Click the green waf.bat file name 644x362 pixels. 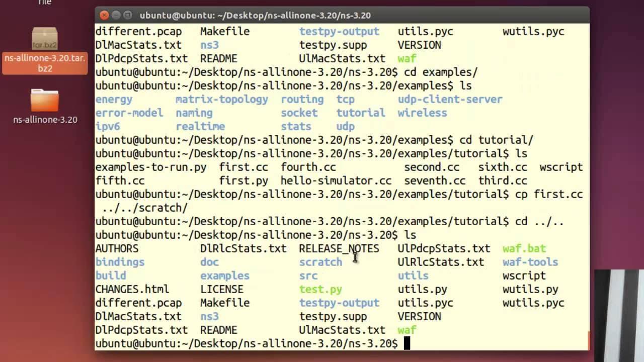(524, 249)
